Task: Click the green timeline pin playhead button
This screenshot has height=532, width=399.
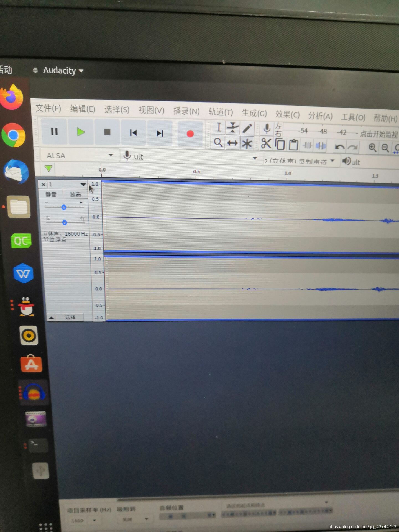Action: pyautogui.click(x=48, y=168)
